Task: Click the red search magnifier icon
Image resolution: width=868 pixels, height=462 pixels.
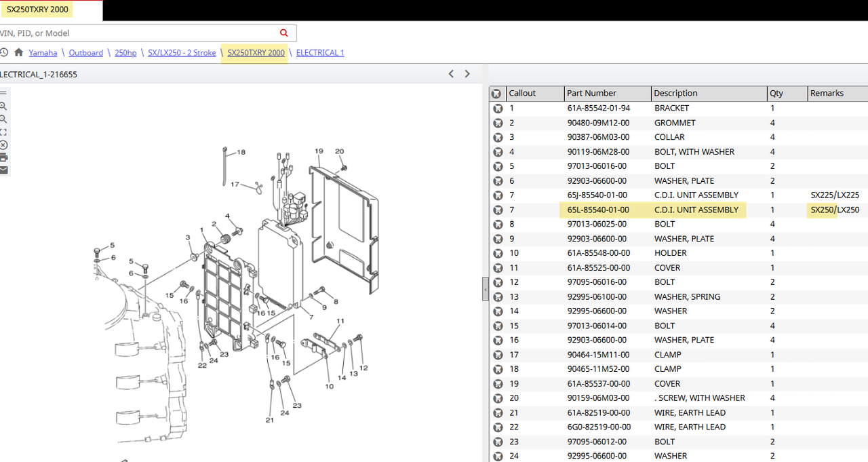Action: coord(284,33)
